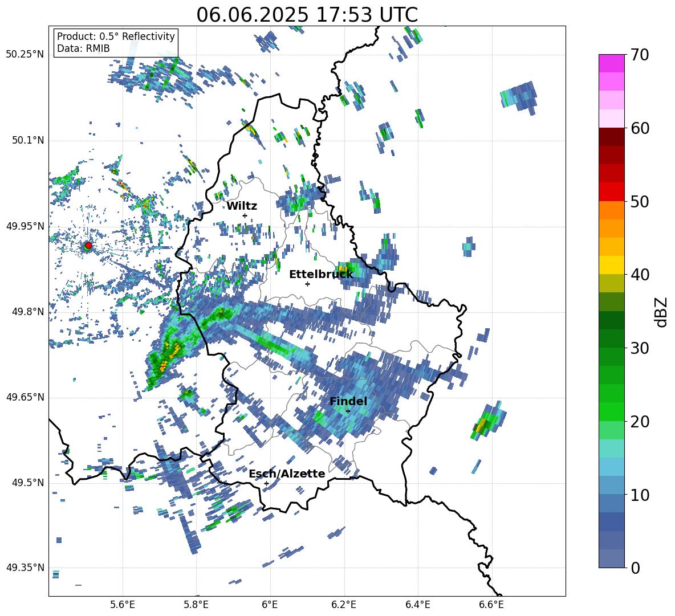Click the blue echo patch in the top-right corner
This screenshot has height=616, width=675.
519,97
